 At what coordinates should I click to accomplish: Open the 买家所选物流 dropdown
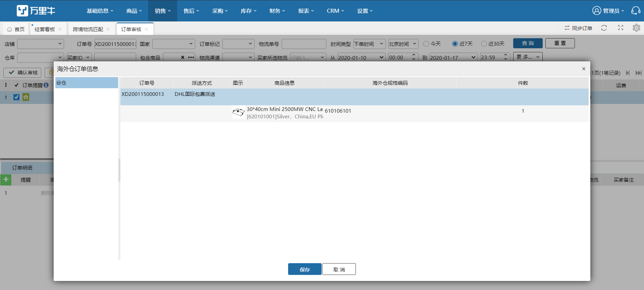coord(308,58)
